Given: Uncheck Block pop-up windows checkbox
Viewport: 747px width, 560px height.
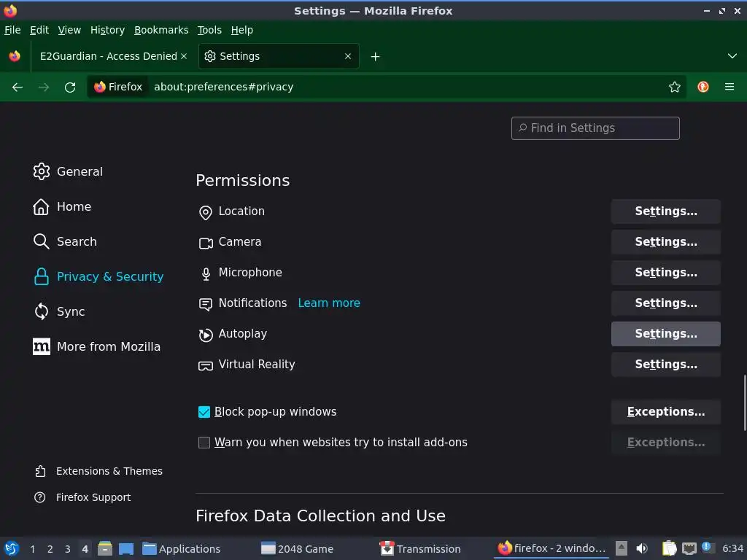Looking at the screenshot, I should [x=204, y=412].
